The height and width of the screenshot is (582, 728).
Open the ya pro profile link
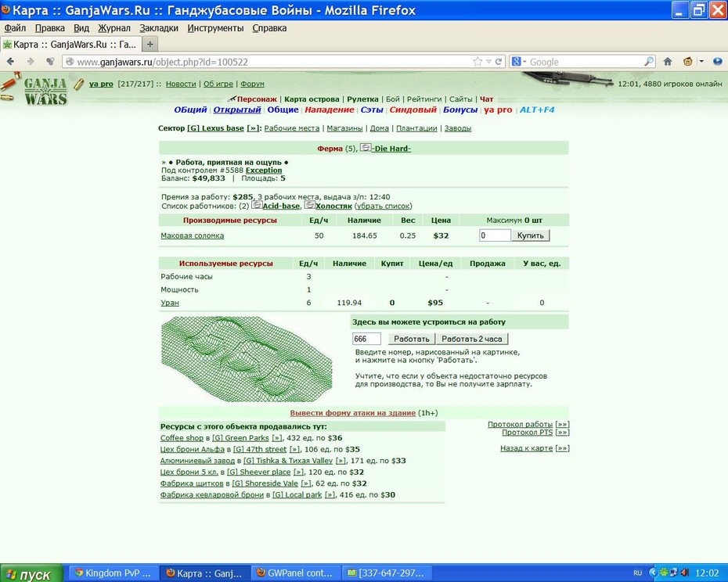pyautogui.click(x=101, y=84)
